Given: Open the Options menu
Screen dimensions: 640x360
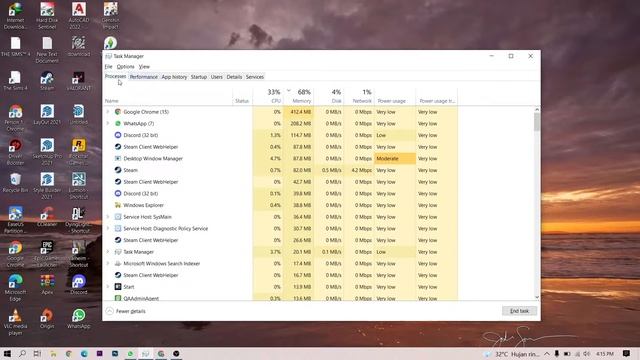Looking at the screenshot, I should click(x=125, y=67).
